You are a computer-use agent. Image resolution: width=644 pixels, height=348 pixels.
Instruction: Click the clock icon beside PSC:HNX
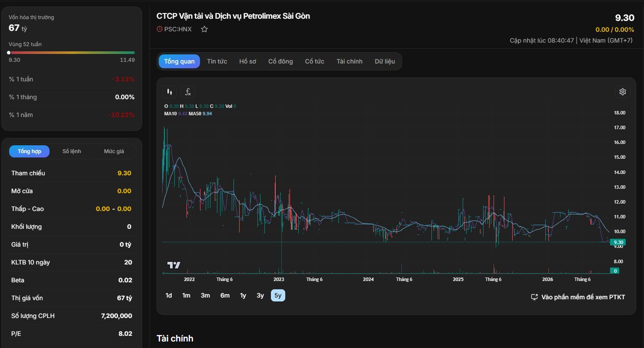click(x=160, y=29)
